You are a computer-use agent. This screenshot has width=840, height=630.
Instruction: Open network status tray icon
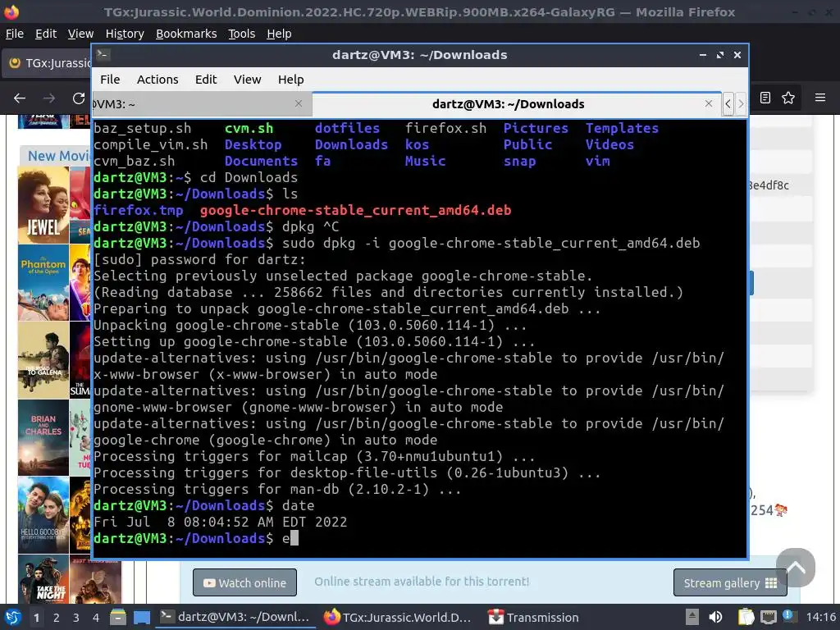pyautogui.click(x=768, y=617)
